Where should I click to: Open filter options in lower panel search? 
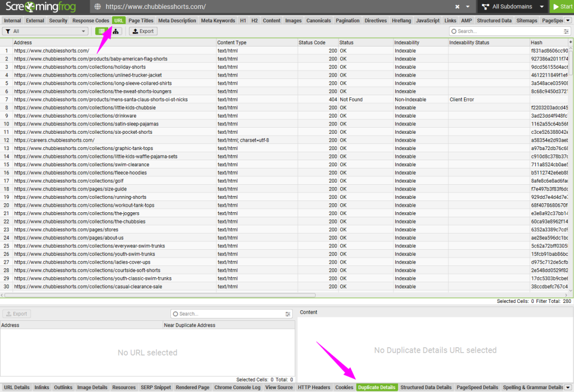point(288,314)
